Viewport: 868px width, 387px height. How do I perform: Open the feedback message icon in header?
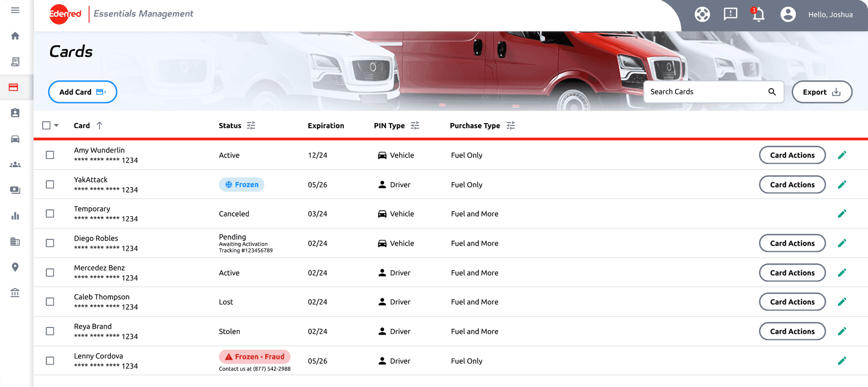(730, 14)
